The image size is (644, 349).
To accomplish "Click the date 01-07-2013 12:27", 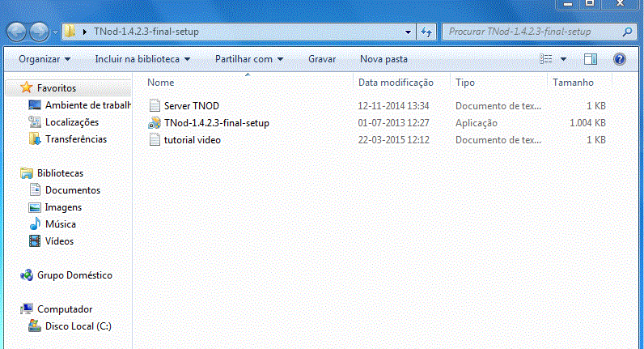I will pos(393,123).
